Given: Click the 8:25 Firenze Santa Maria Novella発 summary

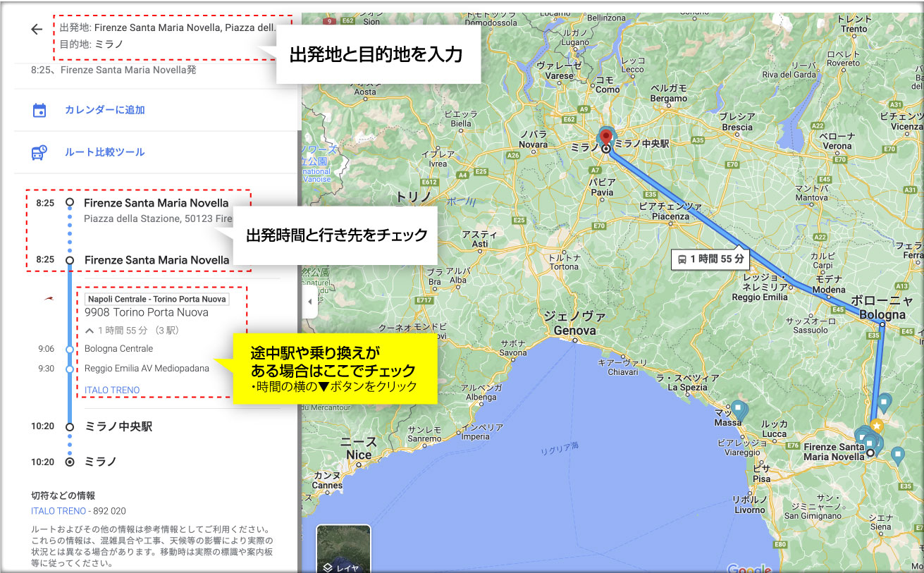Looking at the screenshot, I should (114, 70).
